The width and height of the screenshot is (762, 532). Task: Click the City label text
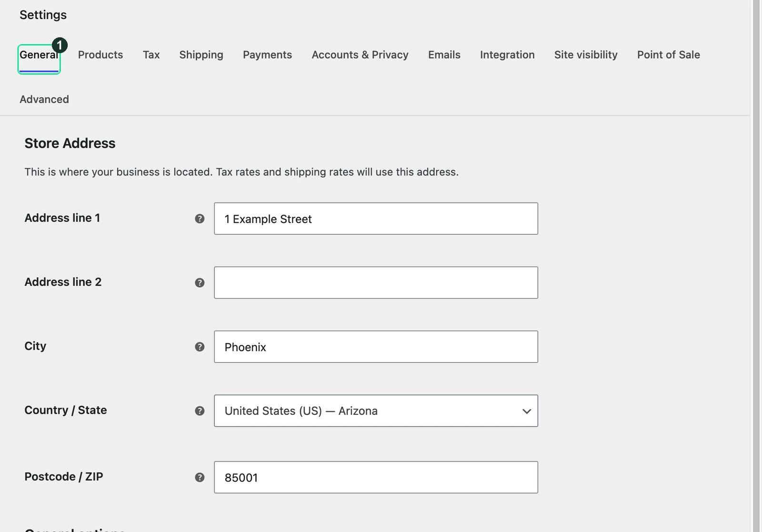35,346
